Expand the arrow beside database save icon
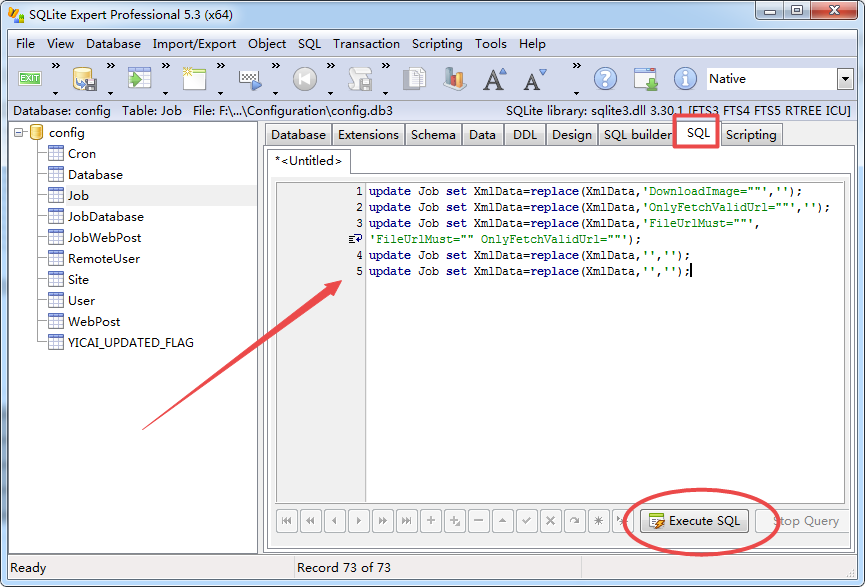This screenshot has height=587, width=865. [x=109, y=66]
